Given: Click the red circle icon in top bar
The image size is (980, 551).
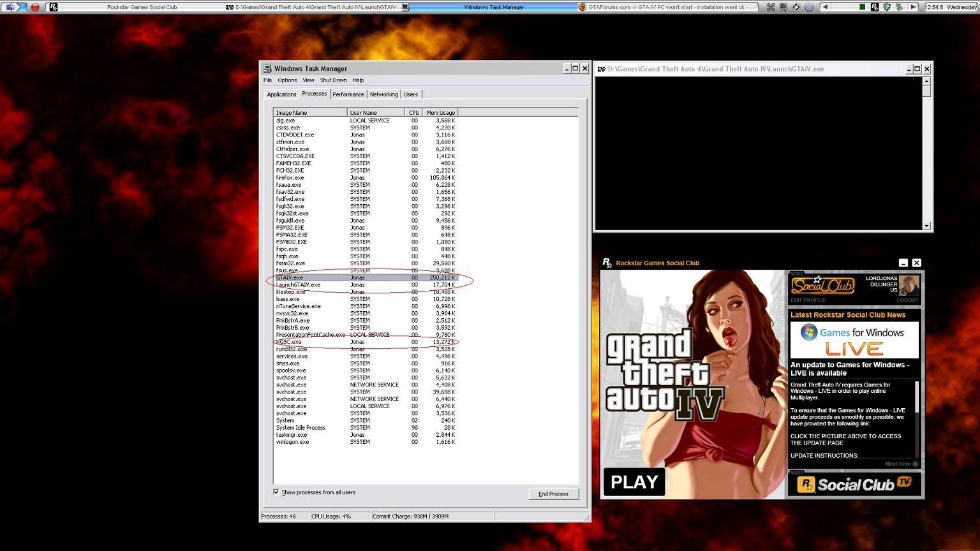Looking at the screenshot, I should tap(35, 7).
